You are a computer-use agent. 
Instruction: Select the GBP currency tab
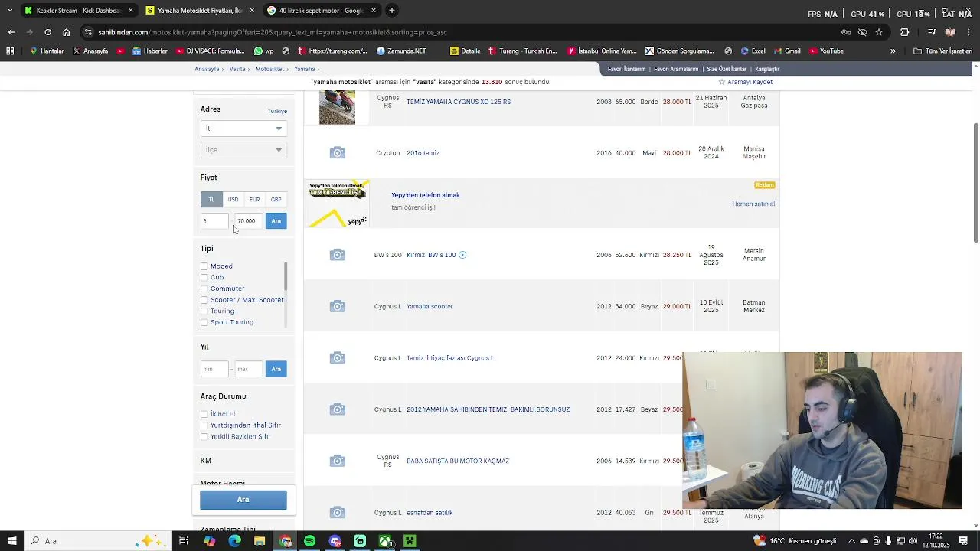point(276,200)
